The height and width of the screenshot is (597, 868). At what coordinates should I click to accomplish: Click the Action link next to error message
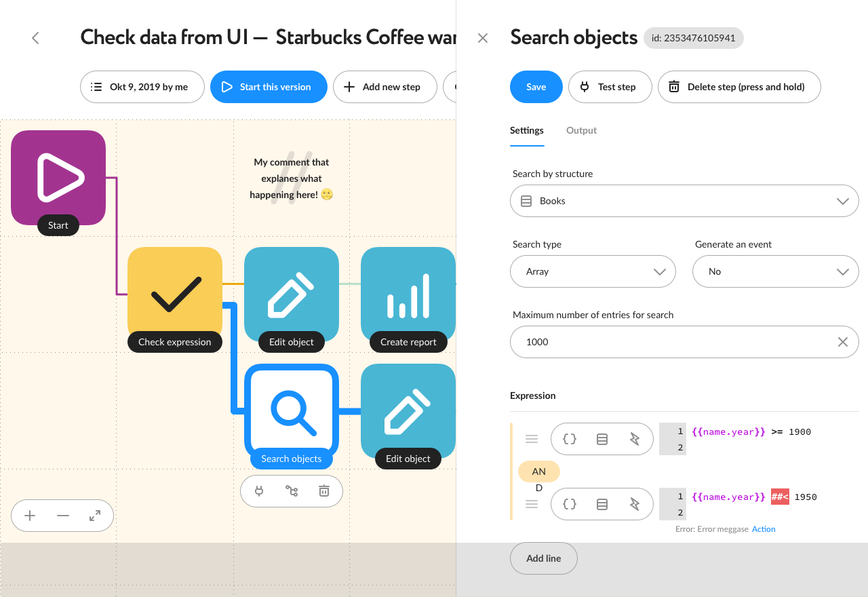coord(764,529)
